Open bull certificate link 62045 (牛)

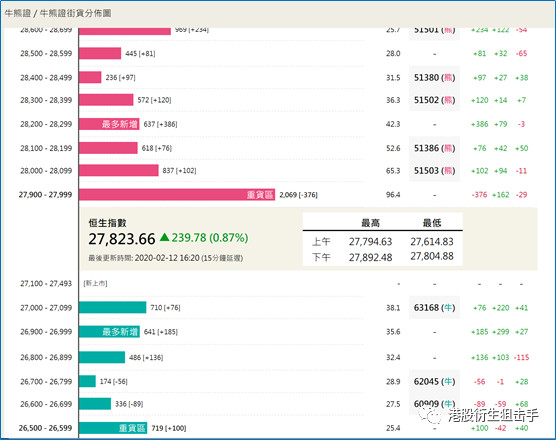tap(434, 382)
